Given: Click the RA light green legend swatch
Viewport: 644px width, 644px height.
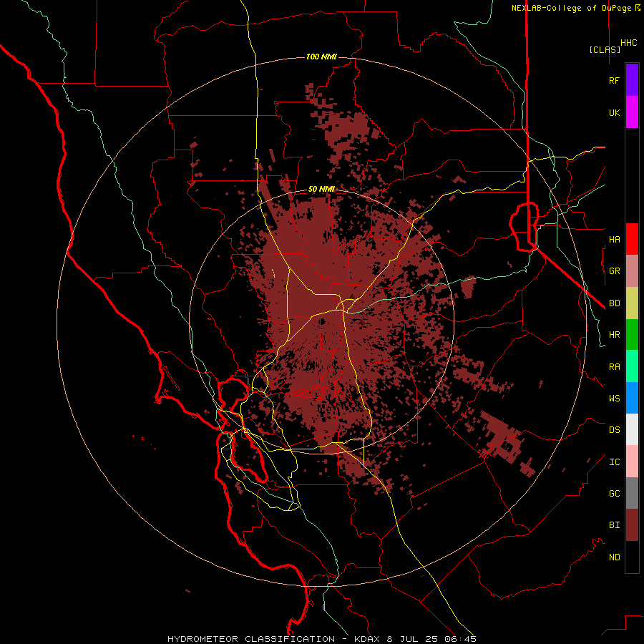Looking at the screenshot, I should (632, 366).
